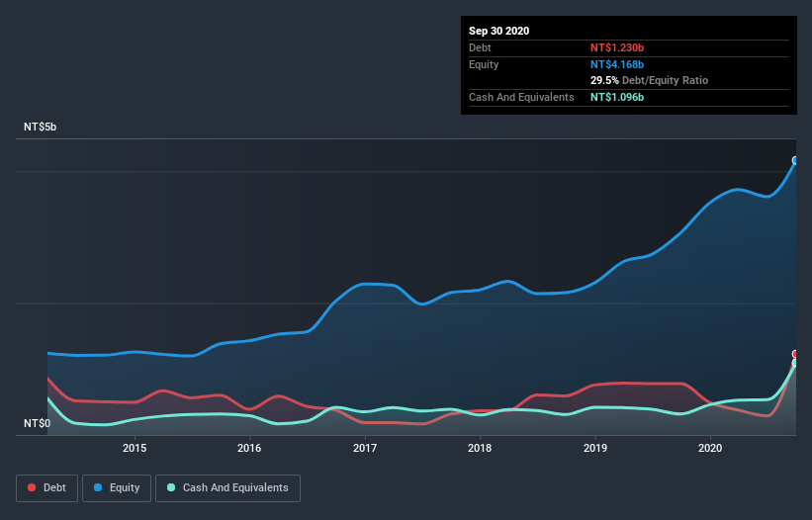812x520 pixels.
Task: Toggle the Equity legend button
Action: point(117,488)
